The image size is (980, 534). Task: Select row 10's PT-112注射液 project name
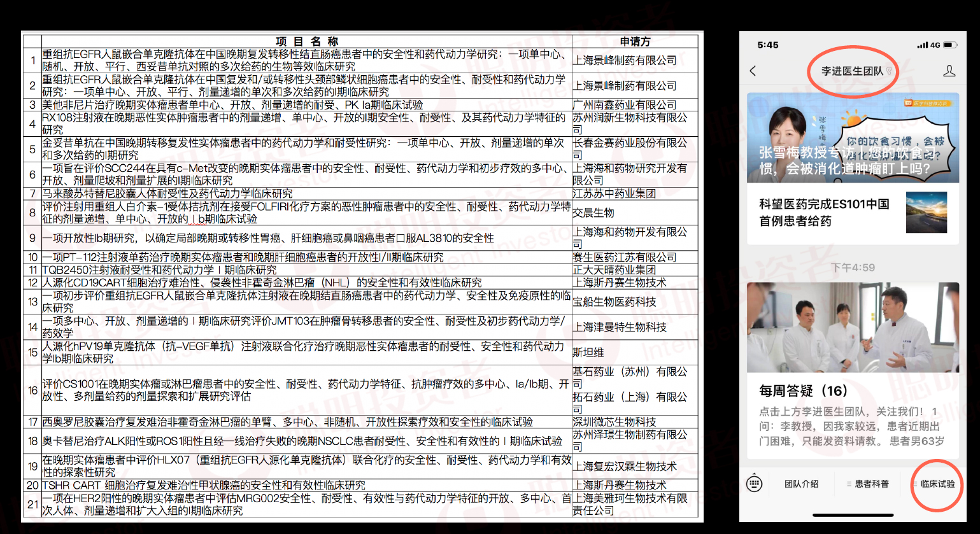[x=307, y=257]
